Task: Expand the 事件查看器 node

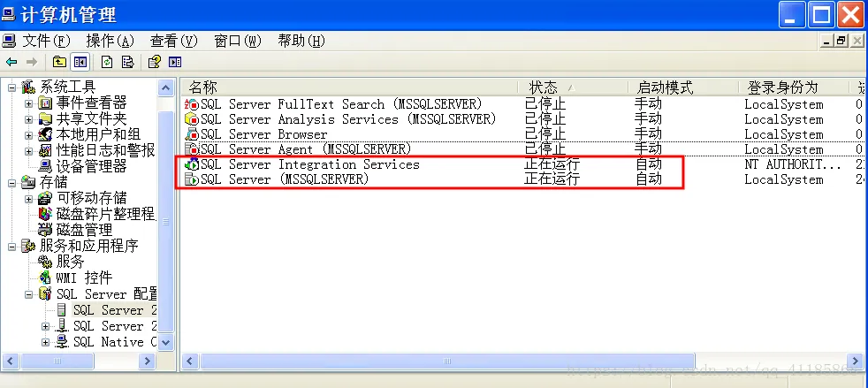Action: click(x=29, y=103)
